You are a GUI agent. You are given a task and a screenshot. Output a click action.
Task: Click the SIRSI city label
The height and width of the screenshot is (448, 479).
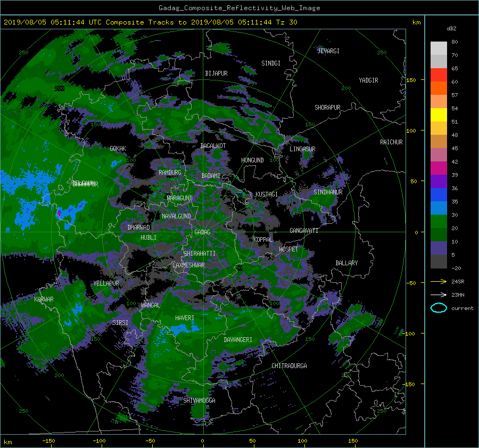[120, 323]
